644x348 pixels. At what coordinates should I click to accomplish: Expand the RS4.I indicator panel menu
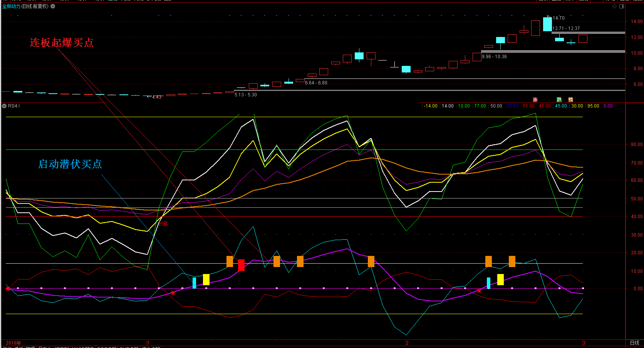pyautogui.click(x=4, y=106)
